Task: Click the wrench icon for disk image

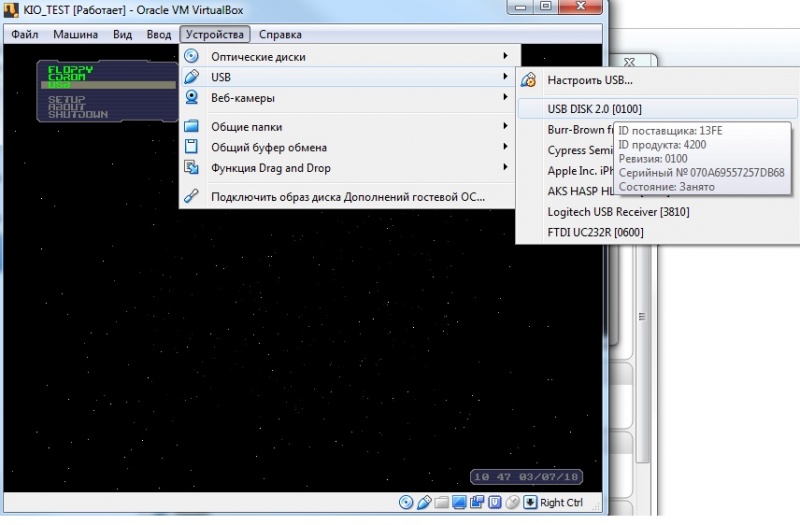Action: (x=192, y=197)
